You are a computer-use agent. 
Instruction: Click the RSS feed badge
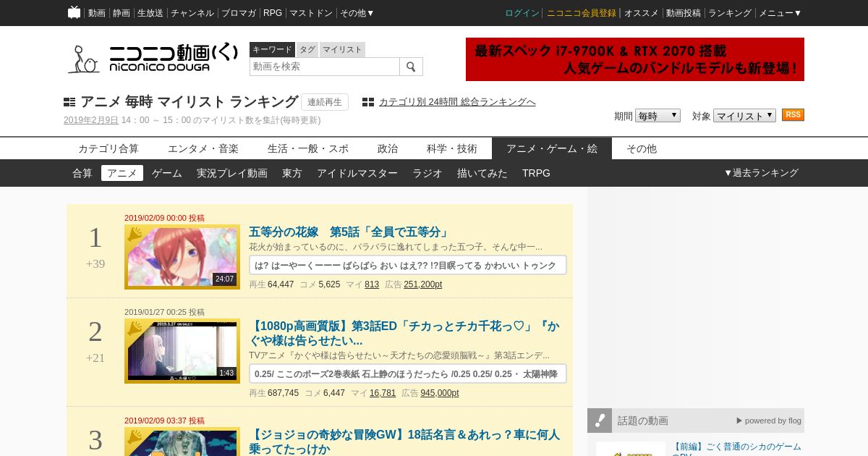click(793, 115)
